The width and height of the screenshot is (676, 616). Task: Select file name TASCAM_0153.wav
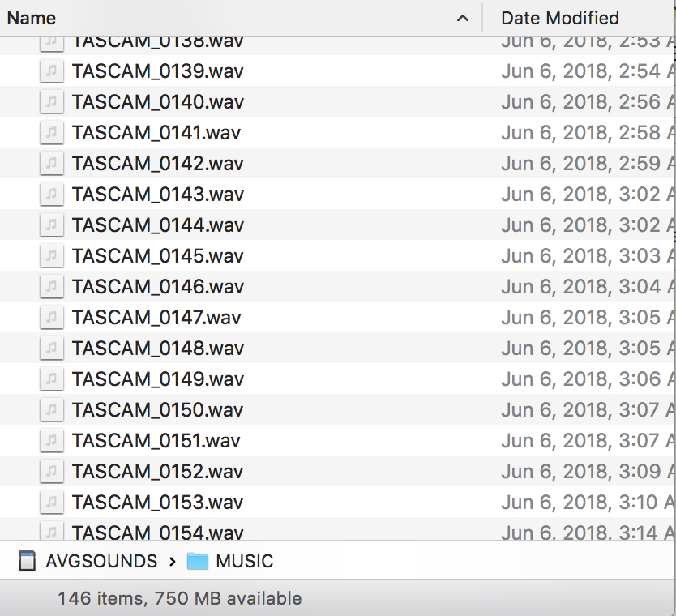click(x=157, y=503)
